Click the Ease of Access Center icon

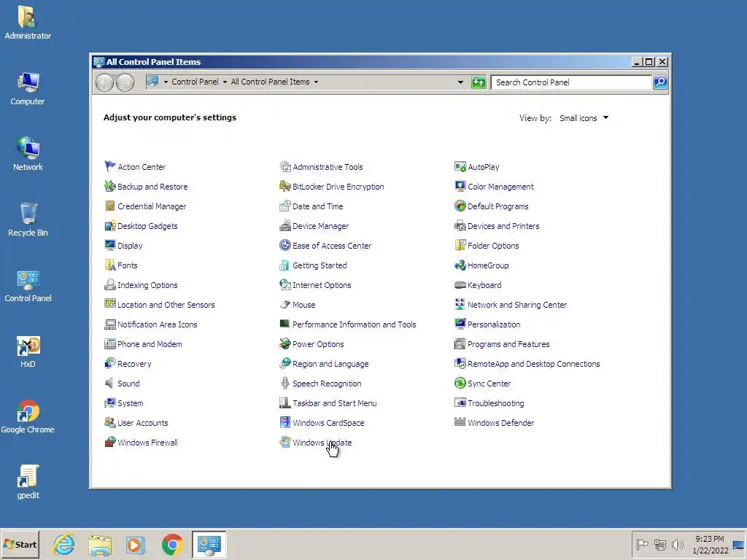pyautogui.click(x=285, y=245)
